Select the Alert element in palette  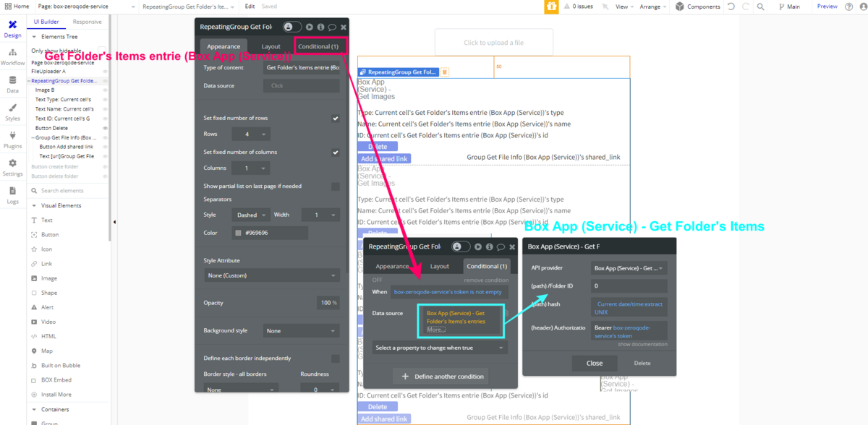click(x=46, y=307)
